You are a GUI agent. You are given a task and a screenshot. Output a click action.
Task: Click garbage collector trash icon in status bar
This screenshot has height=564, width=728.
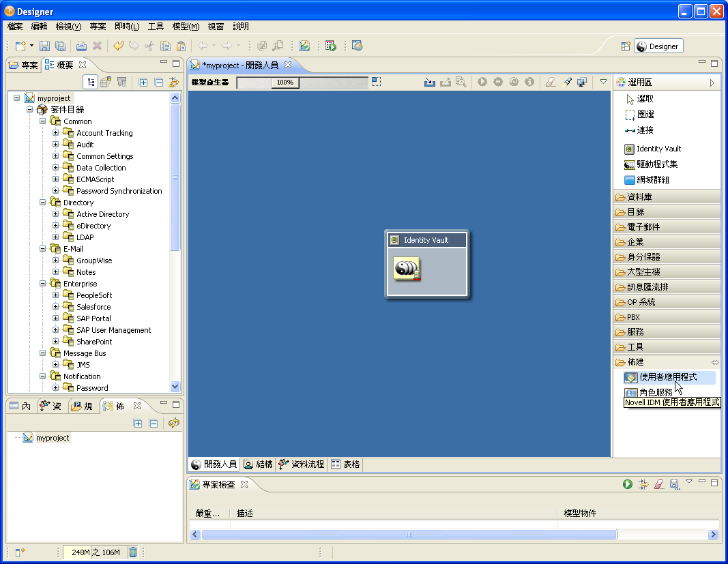coord(133,552)
